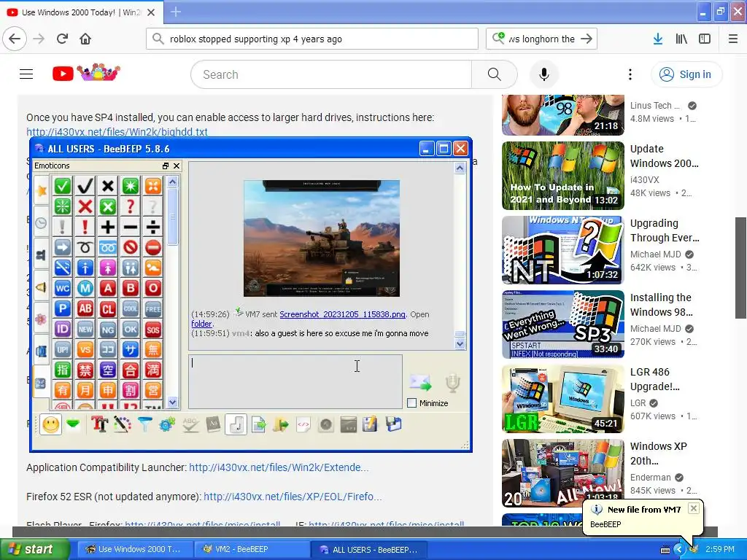This screenshot has height=560, width=747.
Task: Open the bighdd.txt link
Action: [117, 131]
